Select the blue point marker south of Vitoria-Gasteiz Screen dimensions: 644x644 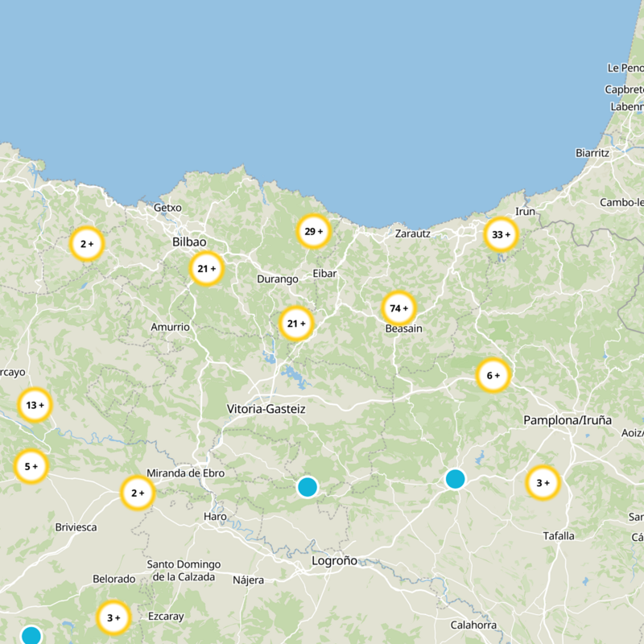[x=308, y=487]
